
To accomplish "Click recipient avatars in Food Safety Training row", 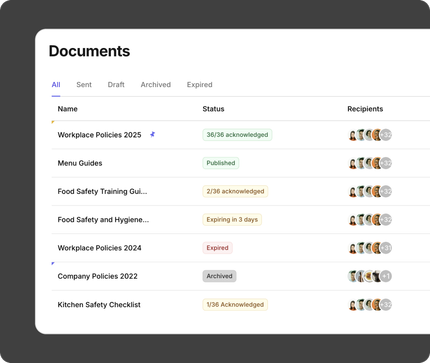I will click(370, 191).
